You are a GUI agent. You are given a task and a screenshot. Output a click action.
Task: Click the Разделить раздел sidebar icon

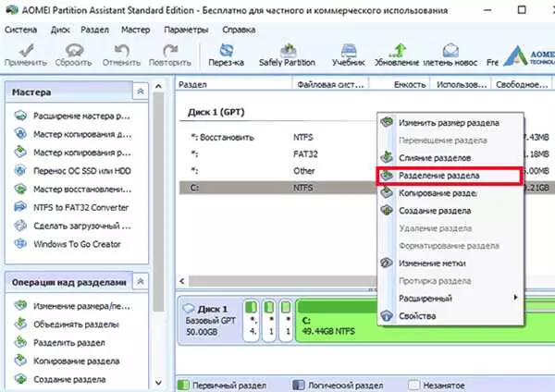[x=20, y=342]
